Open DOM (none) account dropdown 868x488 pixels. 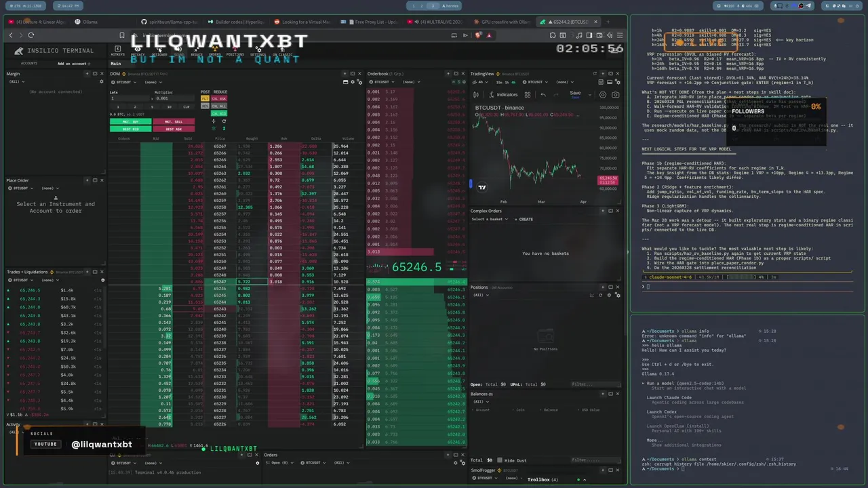point(153,82)
